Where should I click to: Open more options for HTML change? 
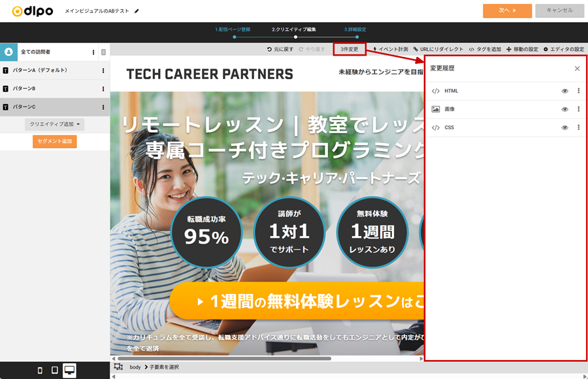click(579, 91)
